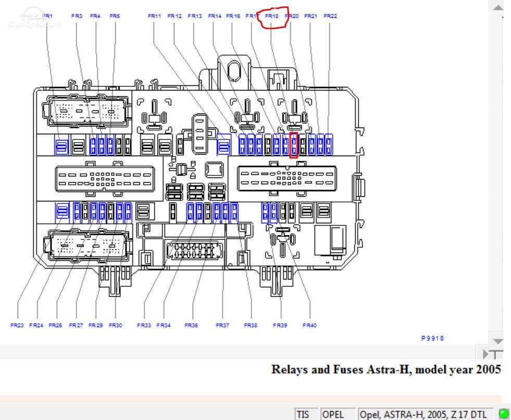Viewport: 511px width, 420px height.
Task: Click the FR16 label text
Action: [x=233, y=16]
